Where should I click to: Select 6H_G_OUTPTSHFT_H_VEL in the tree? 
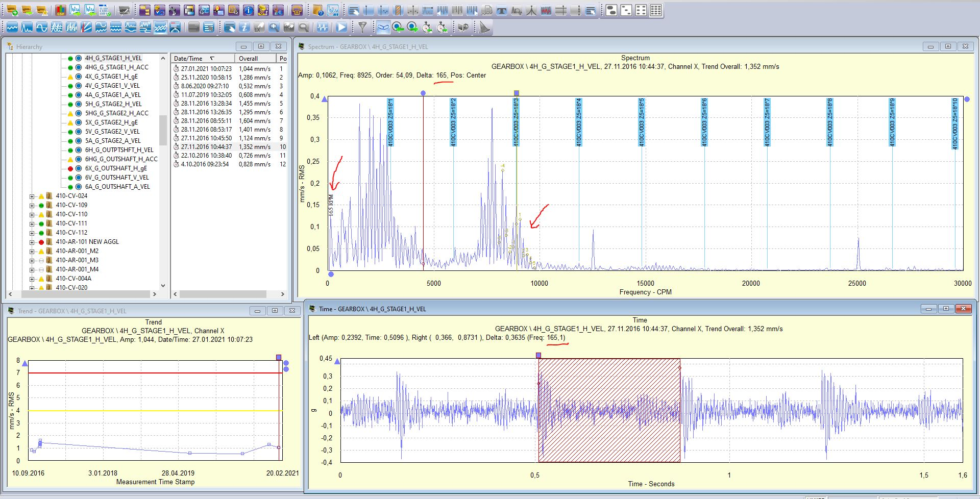pyautogui.click(x=119, y=150)
